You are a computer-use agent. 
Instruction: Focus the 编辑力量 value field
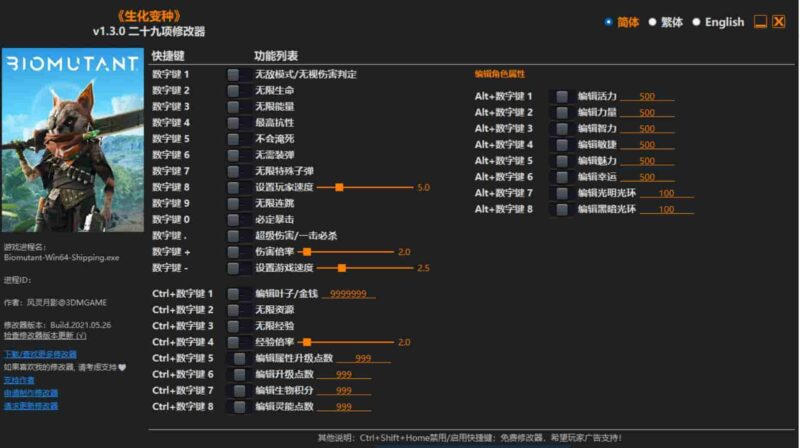[647, 113]
